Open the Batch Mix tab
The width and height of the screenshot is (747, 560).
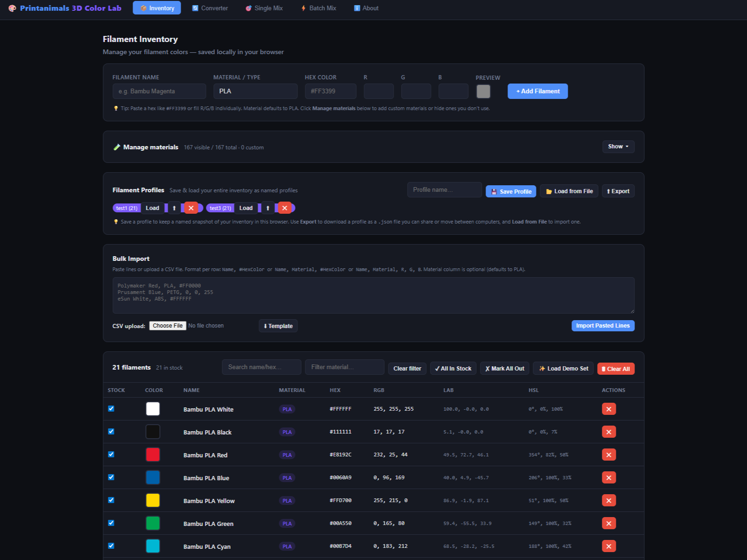[318, 8]
